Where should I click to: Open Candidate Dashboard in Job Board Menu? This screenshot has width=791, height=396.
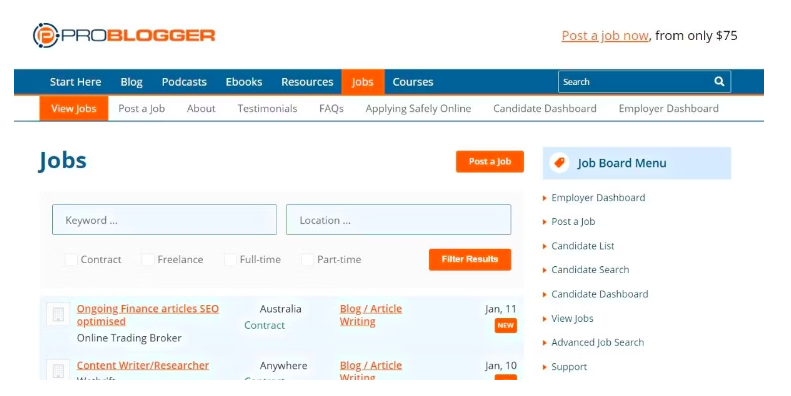600,294
